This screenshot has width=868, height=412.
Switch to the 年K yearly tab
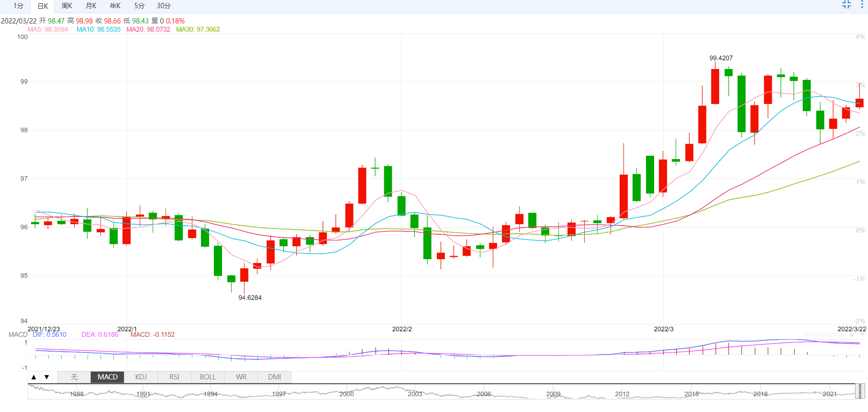115,6
